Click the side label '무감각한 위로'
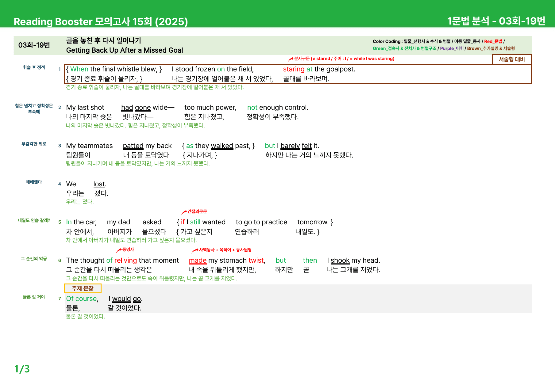The image size is (555, 392). click(x=34, y=144)
